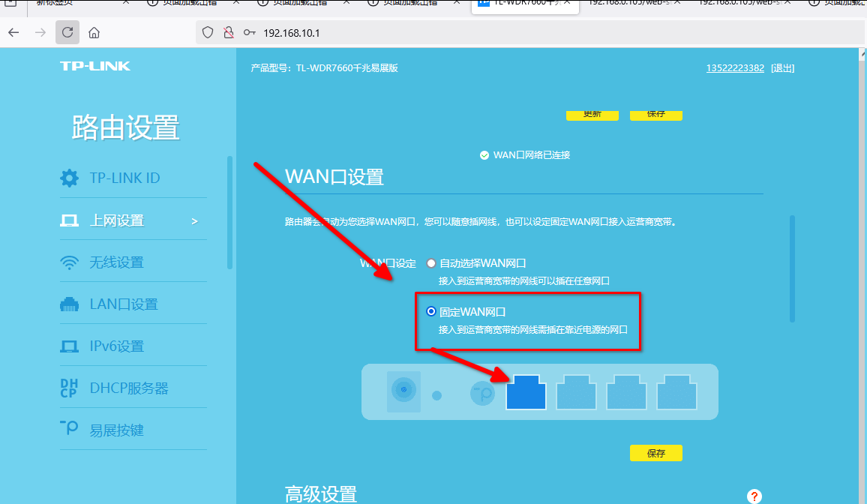
Task: Click the 易展按键 icon in sidebar
Action: (x=69, y=430)
